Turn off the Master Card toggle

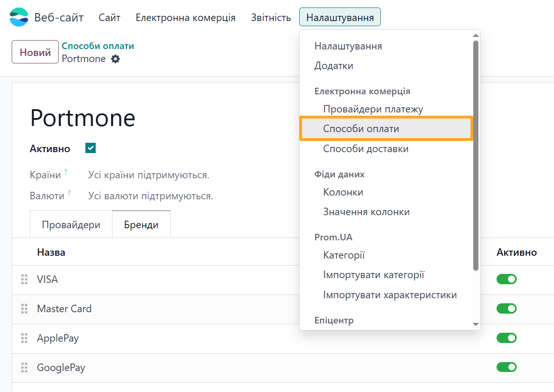pyautogui.click(x=506, y=308)
